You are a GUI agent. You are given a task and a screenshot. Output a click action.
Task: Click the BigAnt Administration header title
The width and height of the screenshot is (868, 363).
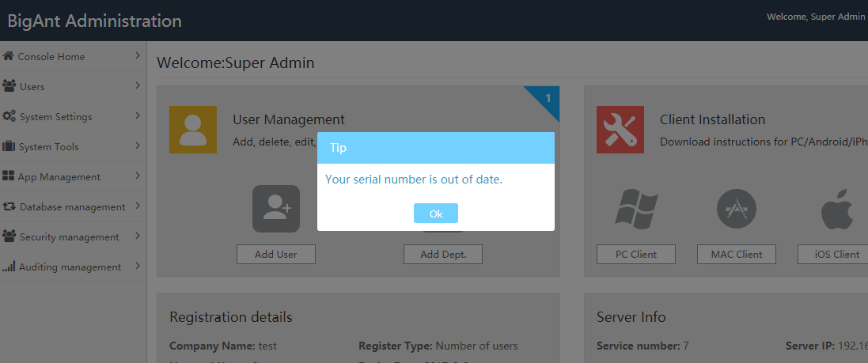click(95, 21)
